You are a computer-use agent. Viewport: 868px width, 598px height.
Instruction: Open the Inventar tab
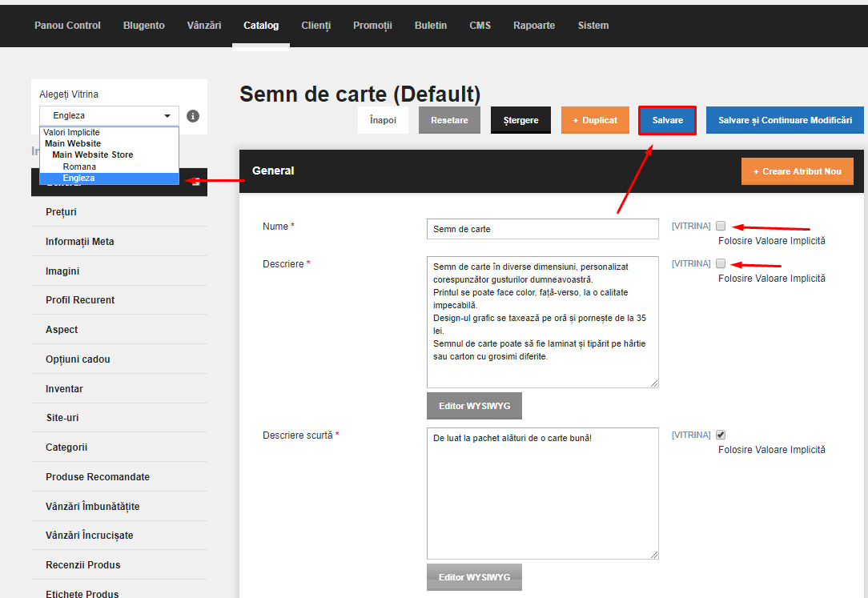(x=119, y=389)
